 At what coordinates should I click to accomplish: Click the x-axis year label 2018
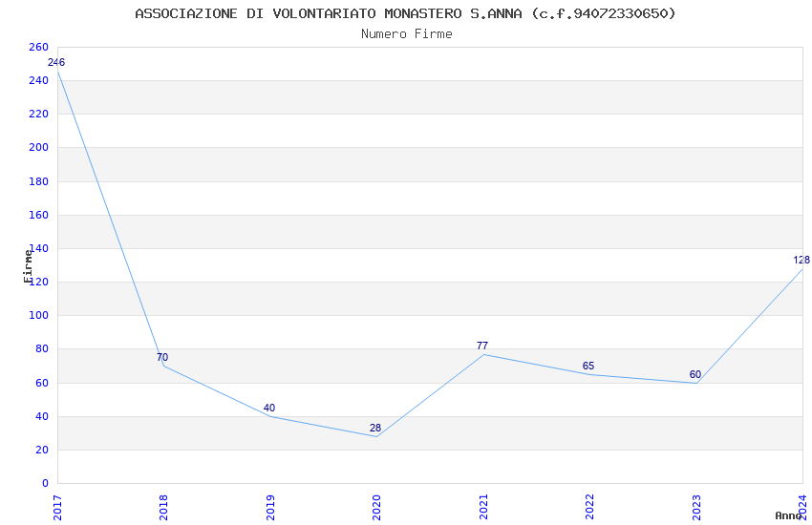163,508
